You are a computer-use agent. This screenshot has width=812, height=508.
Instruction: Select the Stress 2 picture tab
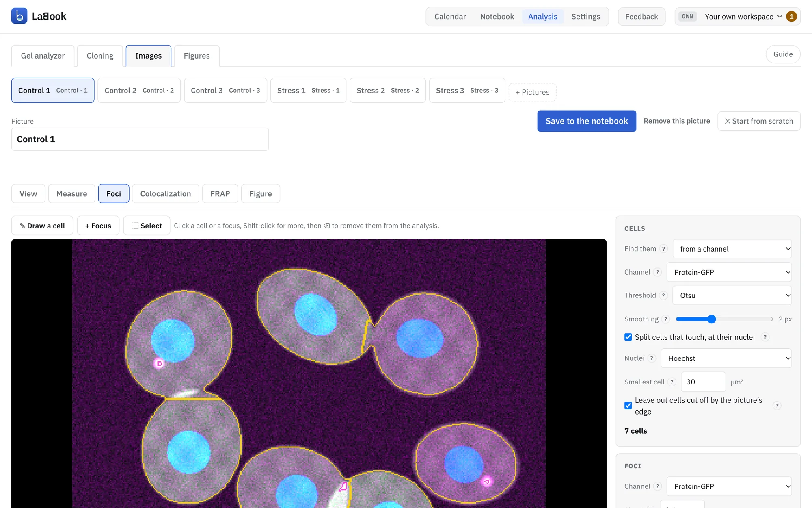(x=387, y=90)
